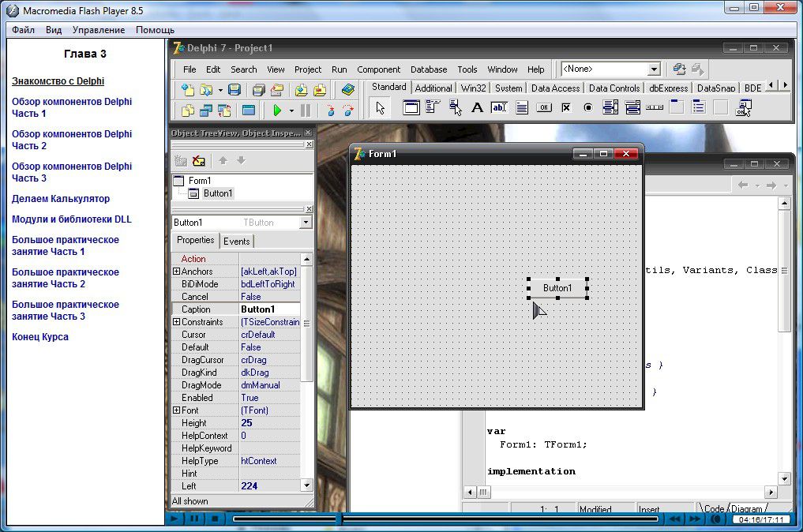Select the CheckBox component icon
The height and width of the screenshot is (532, 803).
[566, 107]
